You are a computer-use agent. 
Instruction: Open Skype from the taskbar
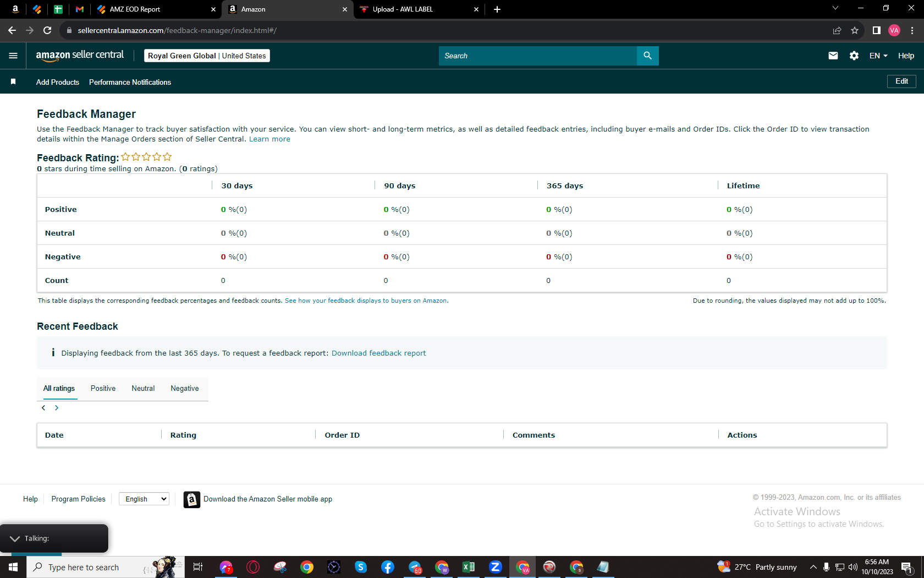click(x=361, y=567)
